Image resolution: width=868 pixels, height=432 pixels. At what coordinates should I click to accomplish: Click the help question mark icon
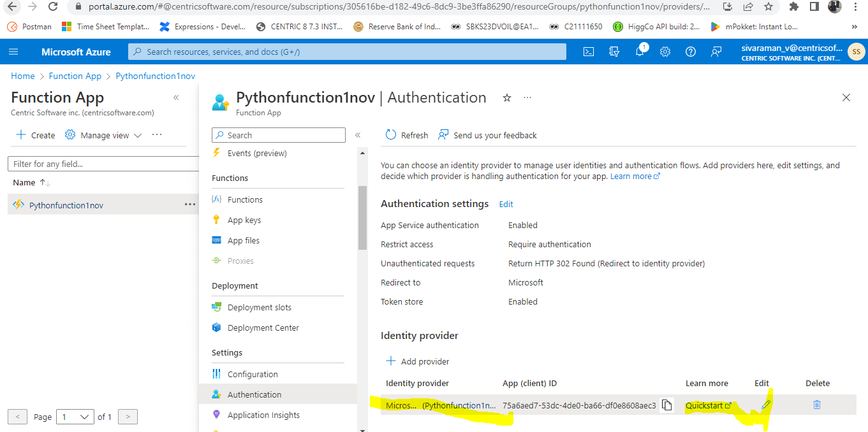pos(690,52)
